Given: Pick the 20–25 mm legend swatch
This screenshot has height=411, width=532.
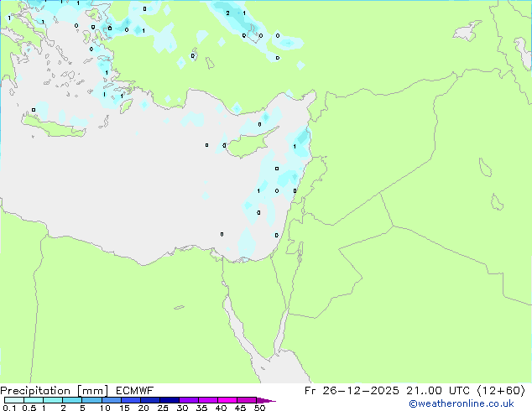Looking at the screenshot, I should (x=150, y=400).
